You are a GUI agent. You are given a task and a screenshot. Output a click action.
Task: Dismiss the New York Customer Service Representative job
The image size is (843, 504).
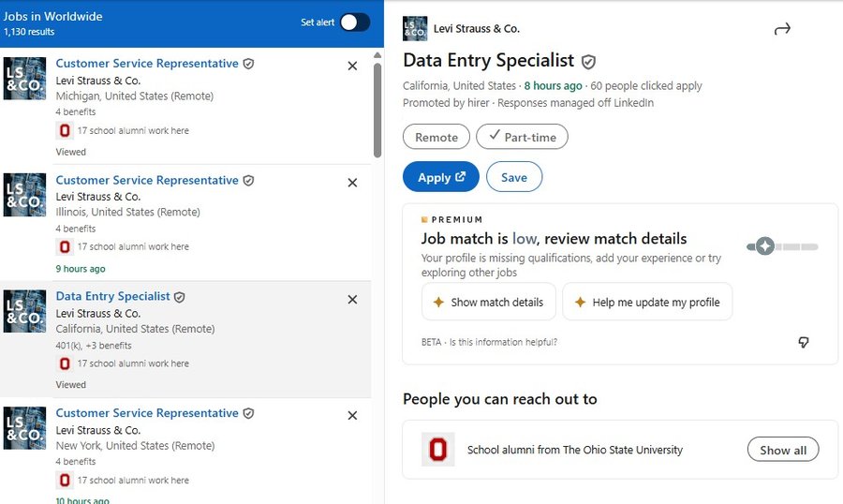[352, 415]
